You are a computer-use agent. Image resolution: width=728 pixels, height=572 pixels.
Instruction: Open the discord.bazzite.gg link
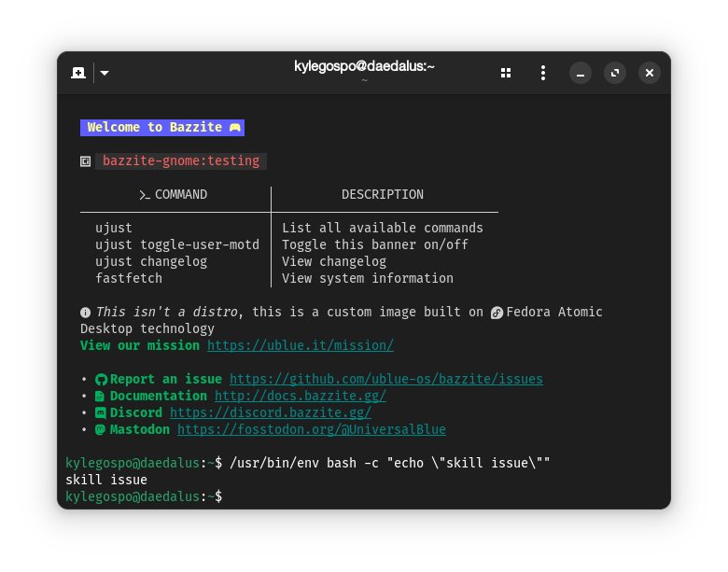(x=270, y=412)
